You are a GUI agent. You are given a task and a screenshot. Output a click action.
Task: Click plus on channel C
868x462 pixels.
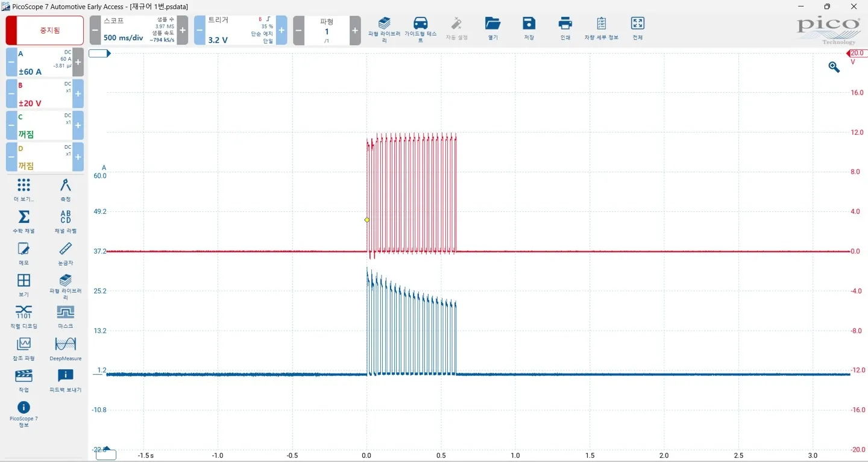click(x=78, y=125)
